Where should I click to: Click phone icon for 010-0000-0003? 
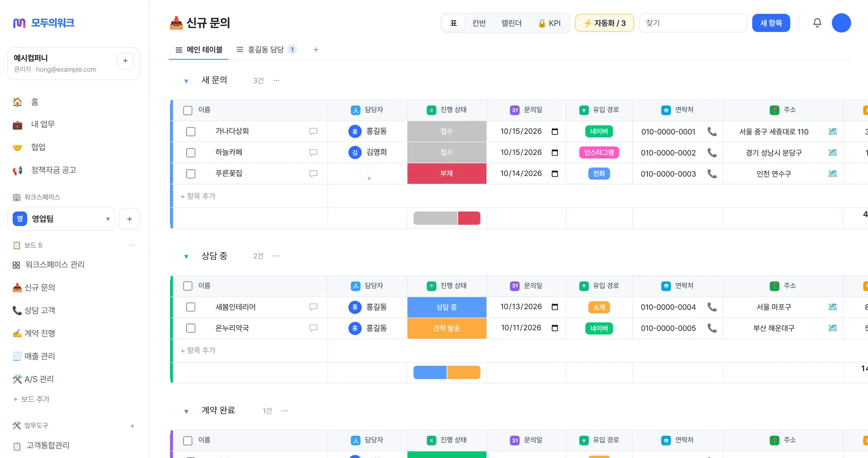pos(712,174)
